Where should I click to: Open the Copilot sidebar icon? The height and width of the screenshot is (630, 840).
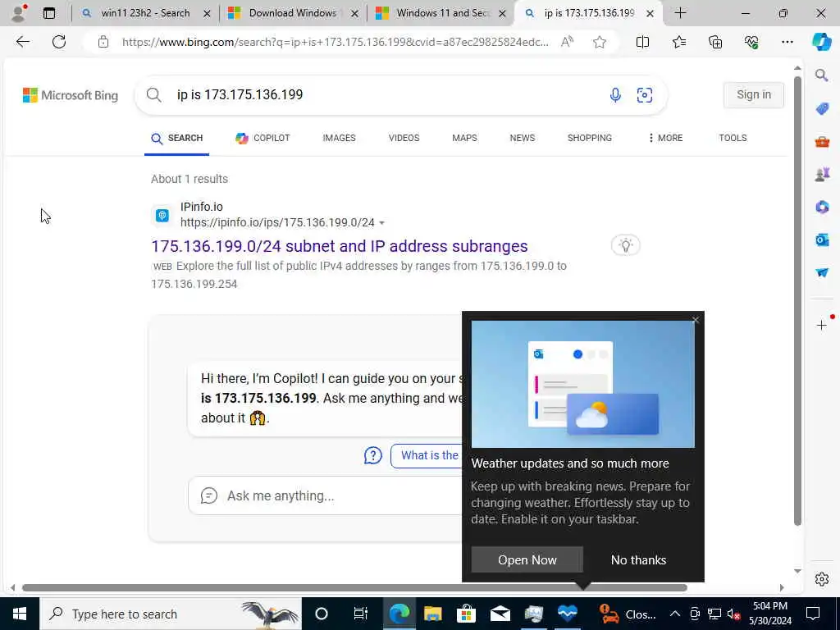(821, 42)
